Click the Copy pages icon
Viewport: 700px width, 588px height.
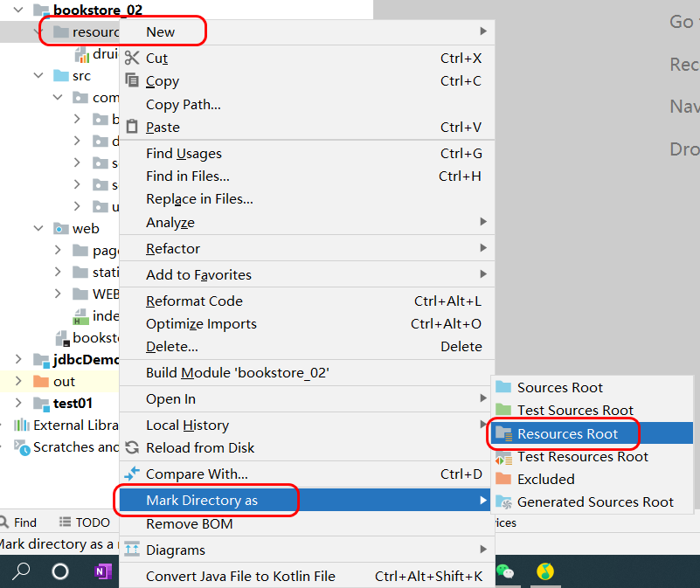click(132, 80)
